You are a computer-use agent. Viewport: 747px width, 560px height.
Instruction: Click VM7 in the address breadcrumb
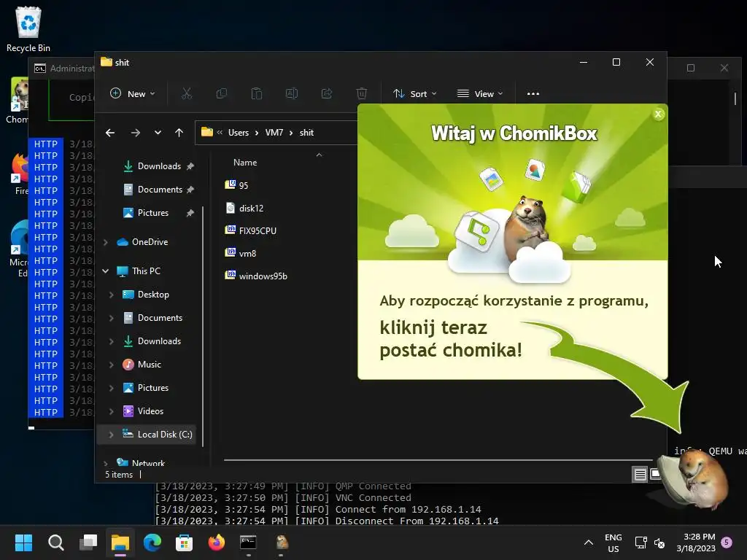click(274, 133)
